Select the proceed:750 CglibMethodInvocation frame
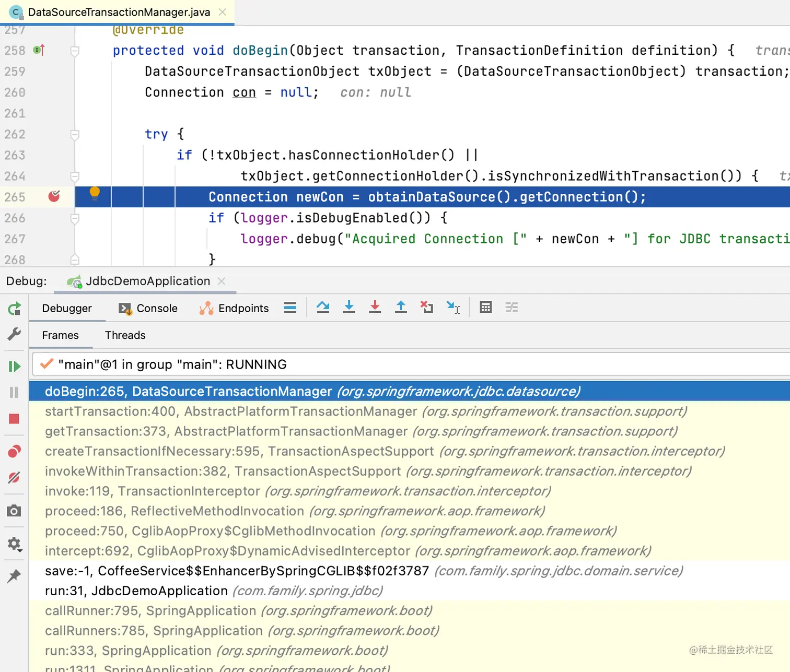Image resolution: width=790 pixels, height=672 pixels. pos(409,531)
